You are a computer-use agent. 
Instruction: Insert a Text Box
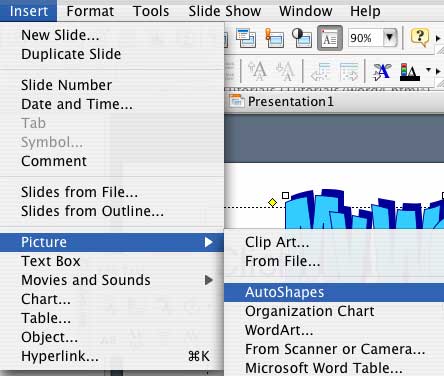[x=112, y=261]
